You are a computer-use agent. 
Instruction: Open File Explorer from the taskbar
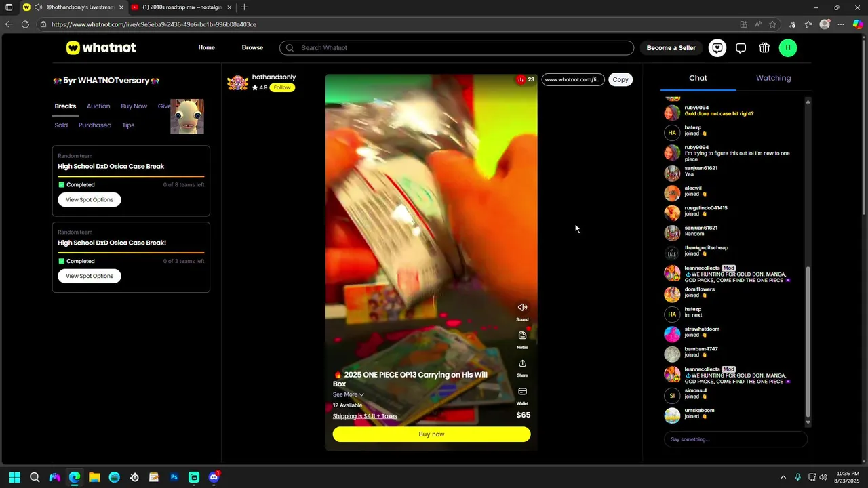click(x=94, y=477)
